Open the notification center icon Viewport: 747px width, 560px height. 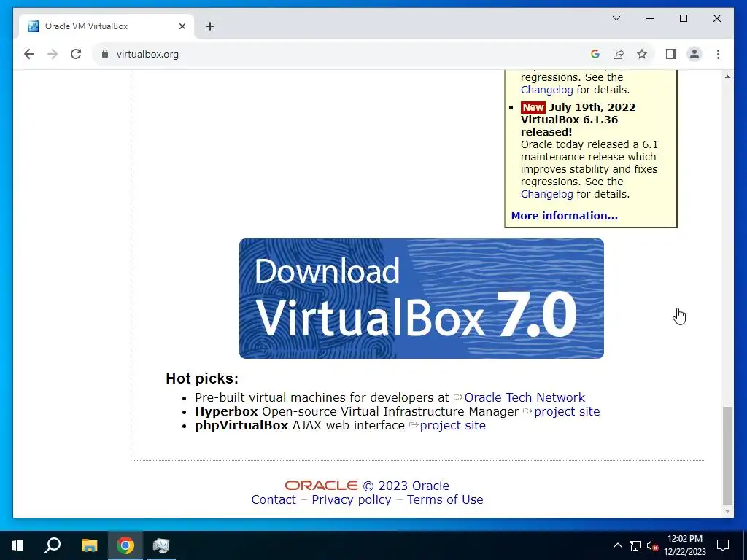pos(723,545)
